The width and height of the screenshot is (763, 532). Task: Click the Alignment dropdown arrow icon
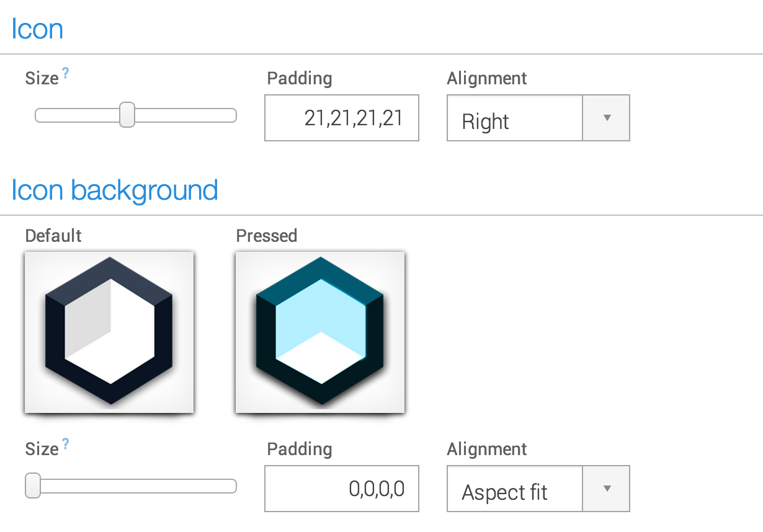[x=605, y=118]
